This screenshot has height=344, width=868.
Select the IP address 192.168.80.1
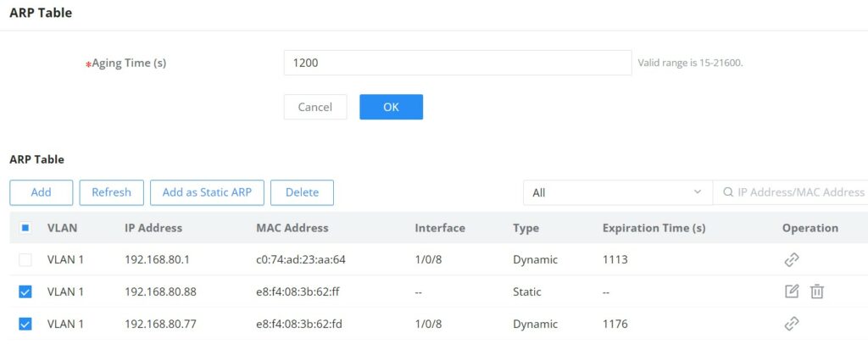tap(157, 259)
